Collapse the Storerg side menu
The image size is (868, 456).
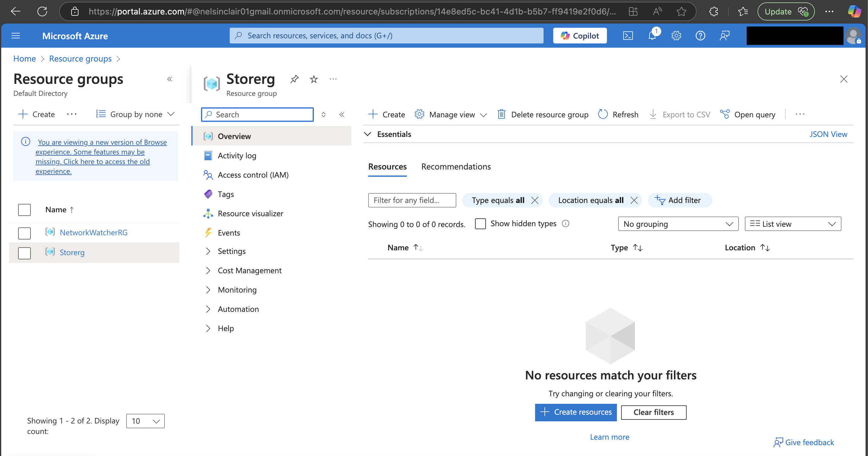click(x=342, y=115)
